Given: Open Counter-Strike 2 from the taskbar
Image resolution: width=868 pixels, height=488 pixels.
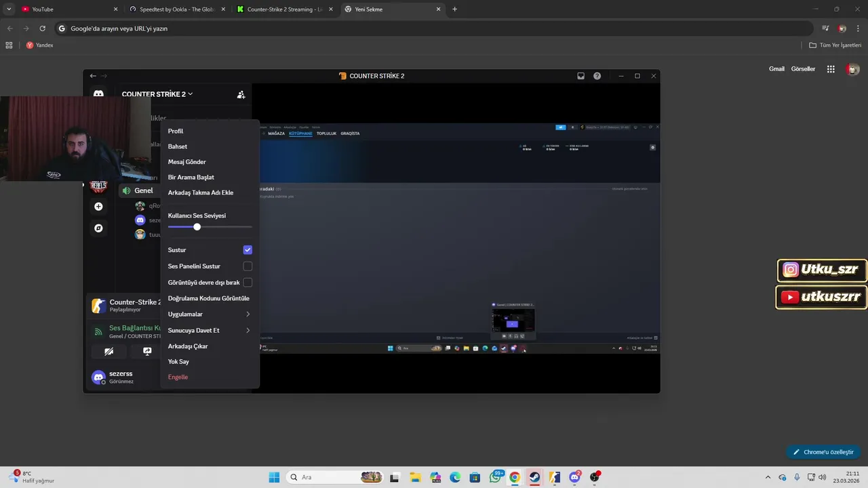Looking at the screenshot, I should (555, 477).
